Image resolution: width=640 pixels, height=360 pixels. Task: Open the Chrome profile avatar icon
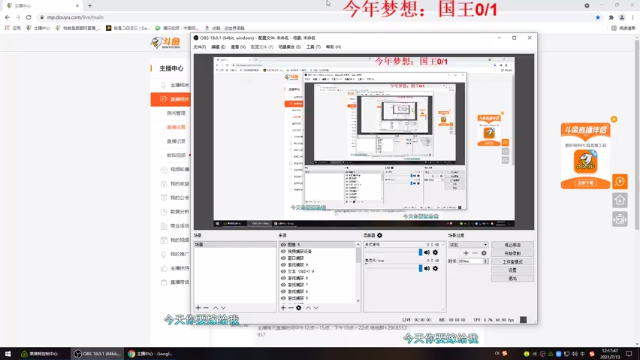622,17
